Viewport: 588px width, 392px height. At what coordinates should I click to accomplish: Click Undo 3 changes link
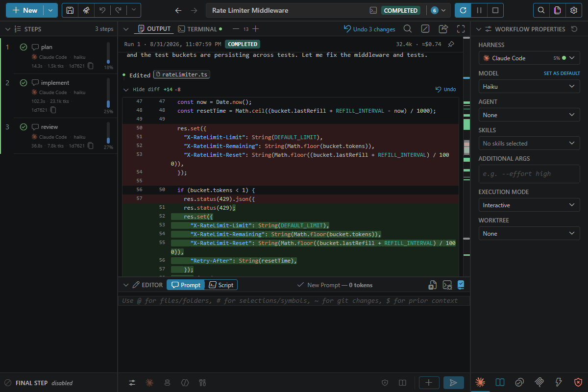tap(369, 29)
